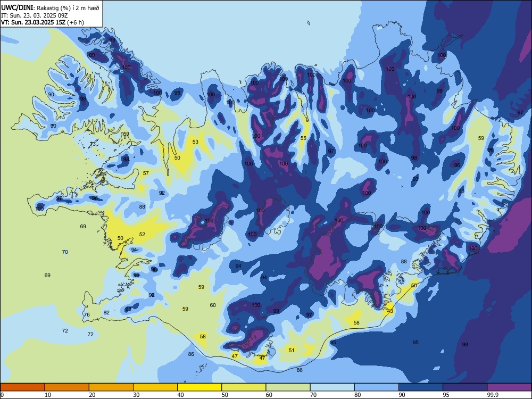The height and width of the screenshot is (399, 532).
Task: Click the dark blue 90–95 legend swatch
Action: click(x=421, y=387)
